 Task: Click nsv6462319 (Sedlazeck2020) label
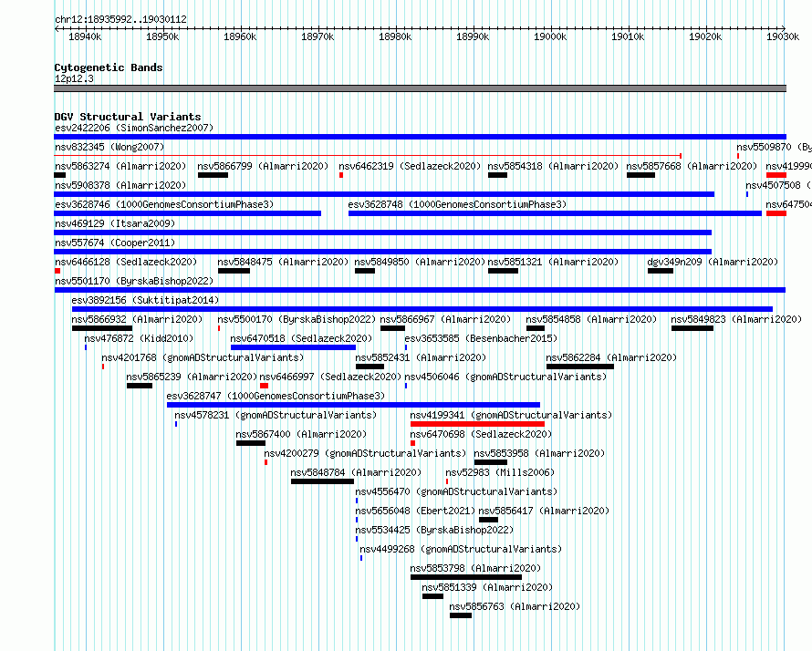point(410,166)
